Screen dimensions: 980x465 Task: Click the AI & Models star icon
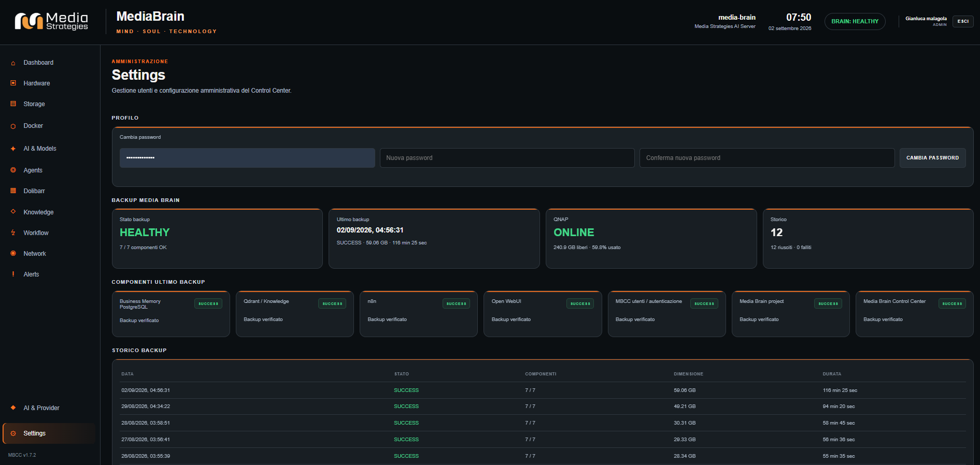(13, 149)
